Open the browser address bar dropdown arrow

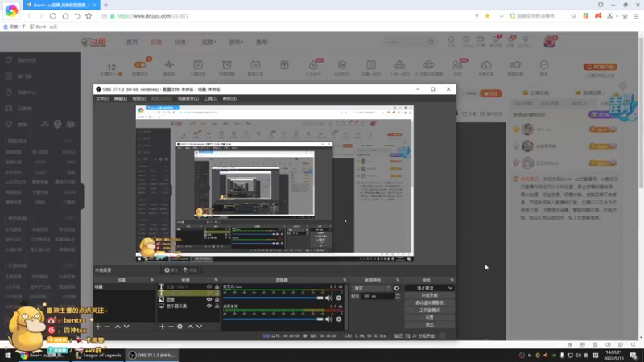[x=502, y=16]
